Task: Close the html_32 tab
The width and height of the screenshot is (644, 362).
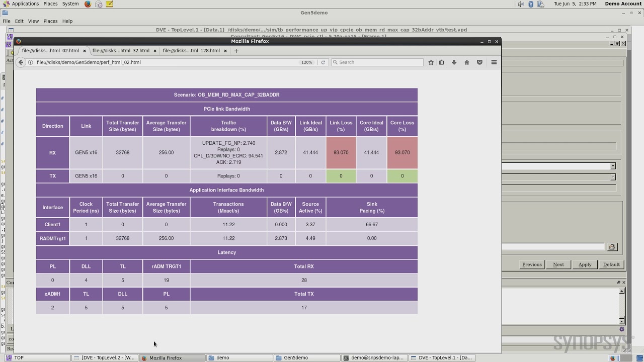Action: [155, 51]
